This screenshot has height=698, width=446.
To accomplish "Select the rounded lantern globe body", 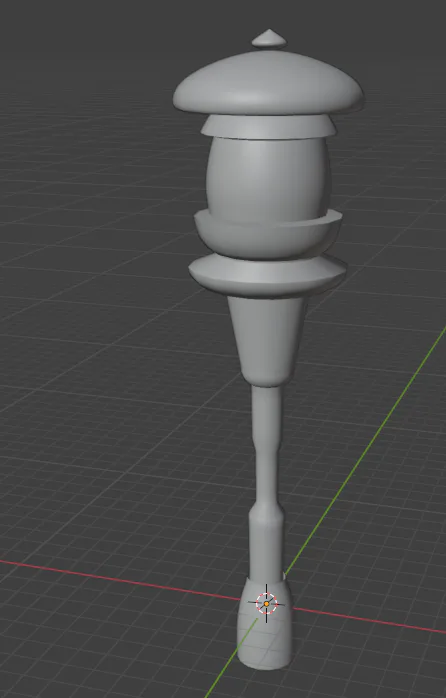I will (x=268, y=178).
